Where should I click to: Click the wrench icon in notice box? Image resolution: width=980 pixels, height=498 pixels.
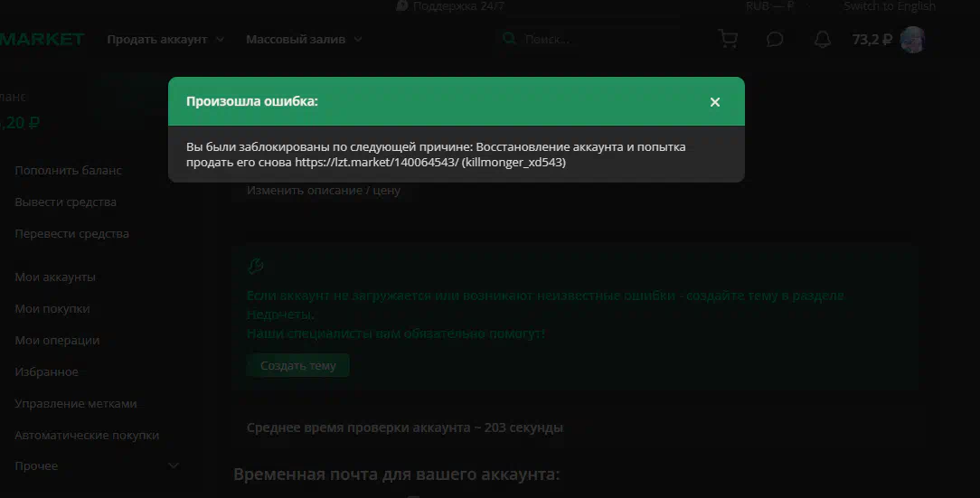256,267
